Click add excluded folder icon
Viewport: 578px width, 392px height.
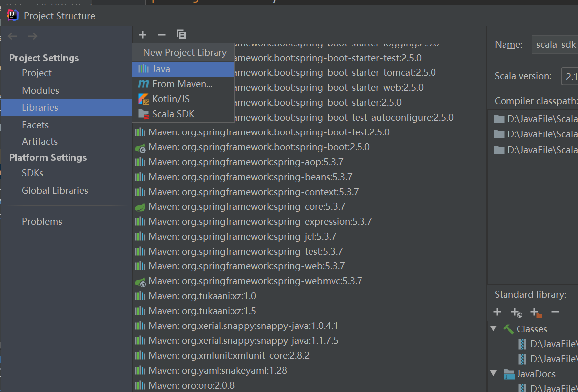click(536, 313)
